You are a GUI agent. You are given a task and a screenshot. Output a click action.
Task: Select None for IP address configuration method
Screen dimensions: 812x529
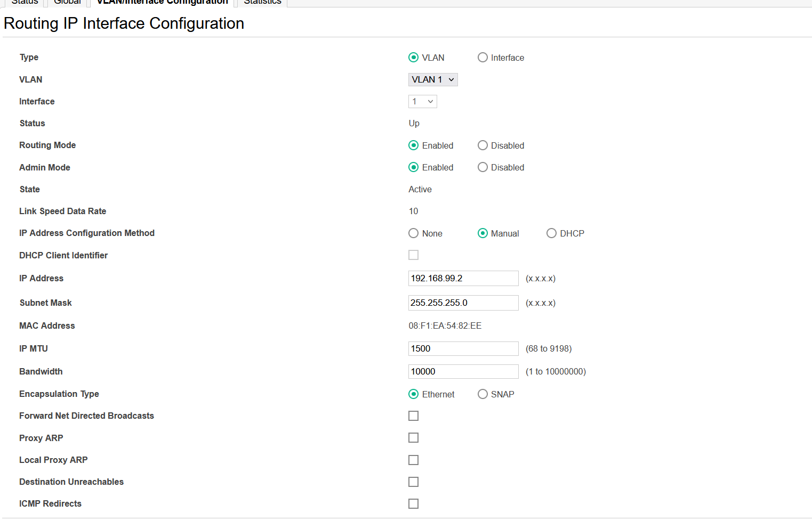pos(413,233)
